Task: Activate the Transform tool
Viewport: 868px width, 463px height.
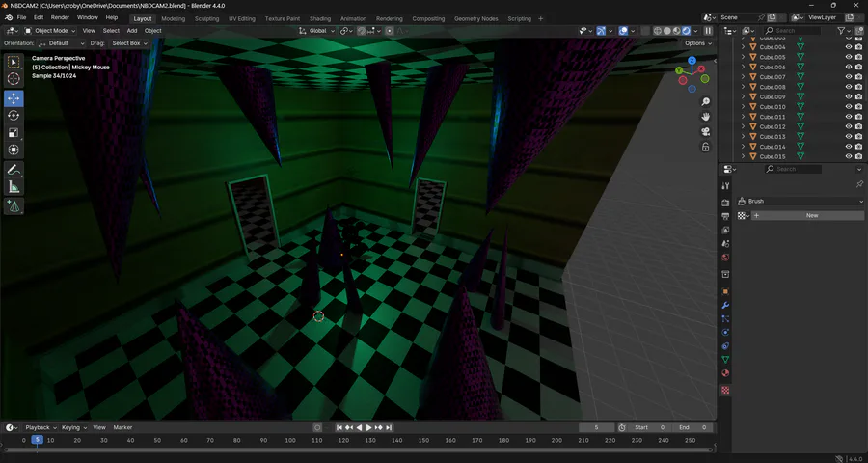Action: pos(14,150)
